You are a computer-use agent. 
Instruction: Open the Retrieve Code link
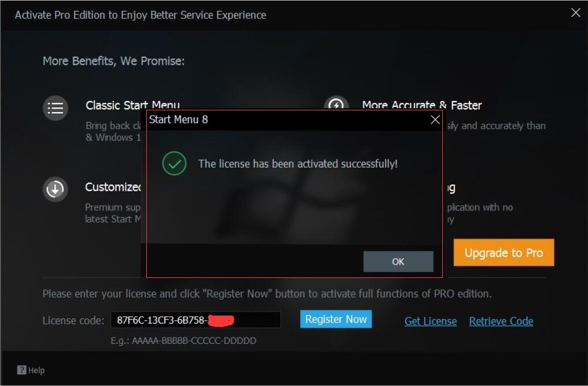(x=501, y=321)
